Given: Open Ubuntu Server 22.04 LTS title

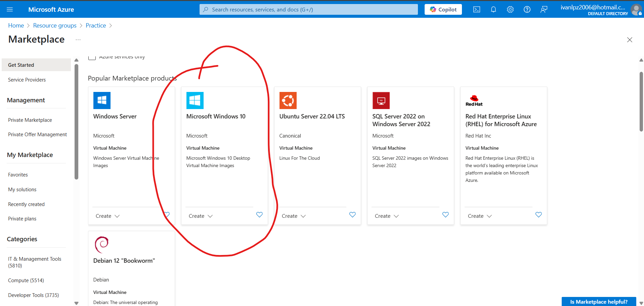Looking at the screenshot, I should (312, 116).
